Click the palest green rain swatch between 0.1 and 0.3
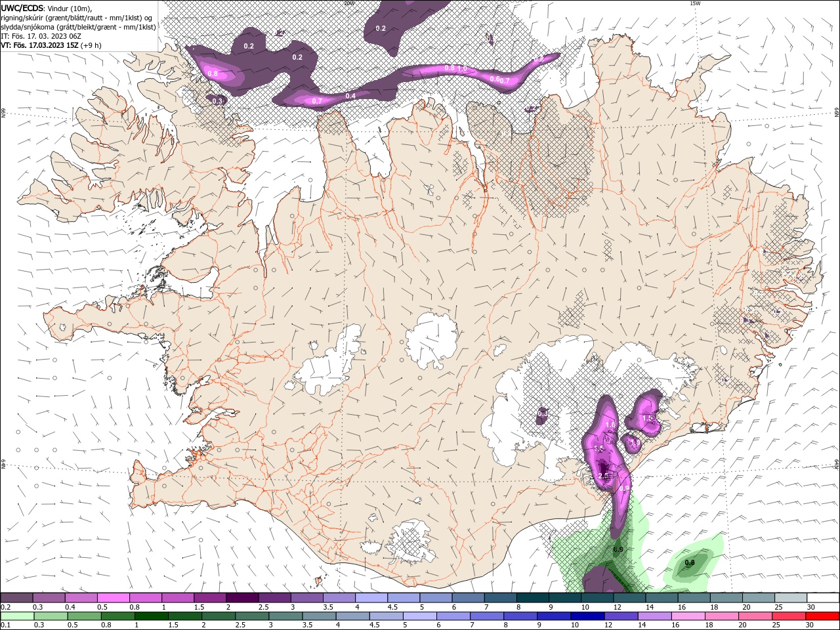840x630 pixels. pos(17,616)
